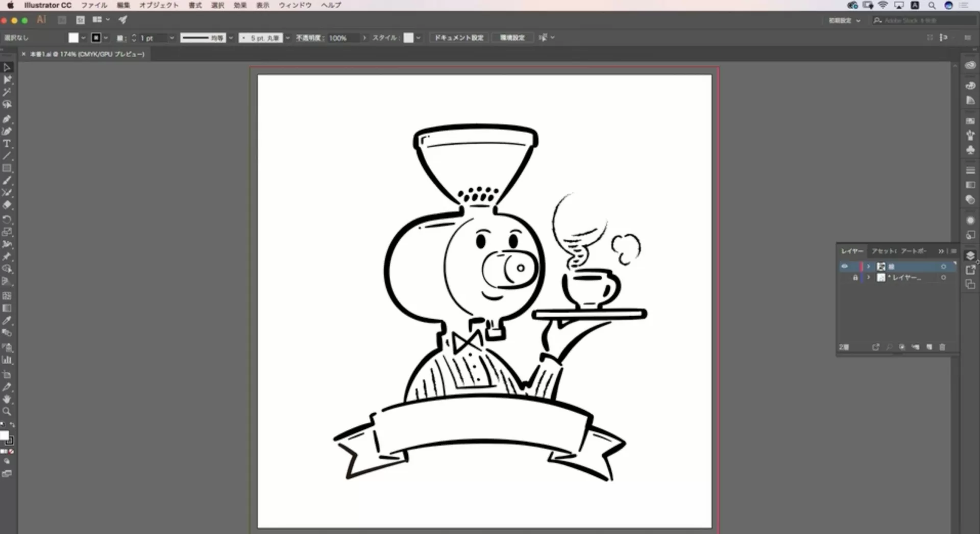Select the Pen tool in the toolbar
The width and height of the screenshot is (980, 534).
click(7, 119)
